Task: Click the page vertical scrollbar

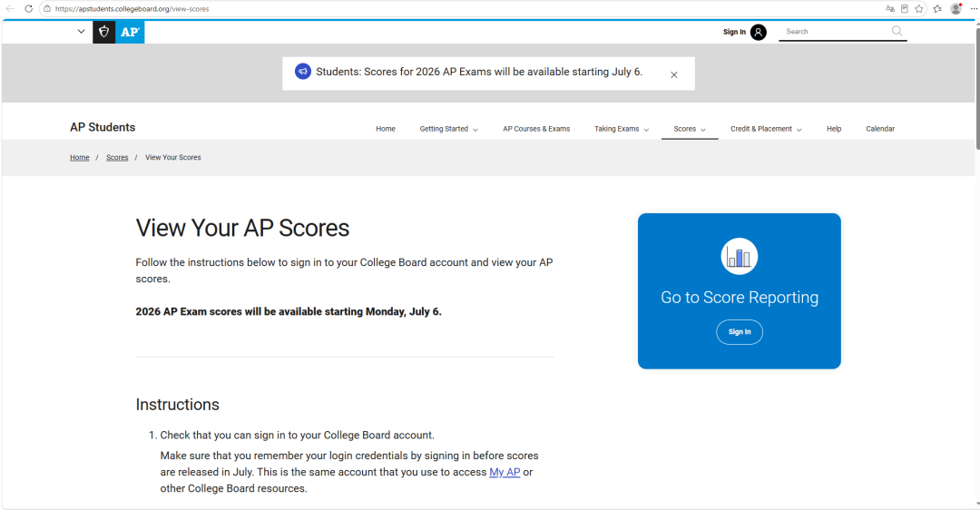Action: click(976, 87)
